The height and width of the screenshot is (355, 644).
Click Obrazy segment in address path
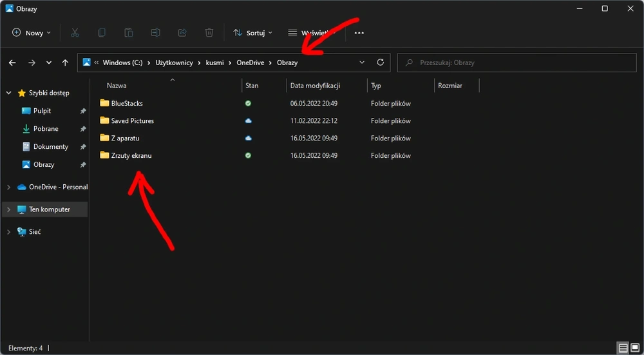pyautogui.click(x=287, y=63)
